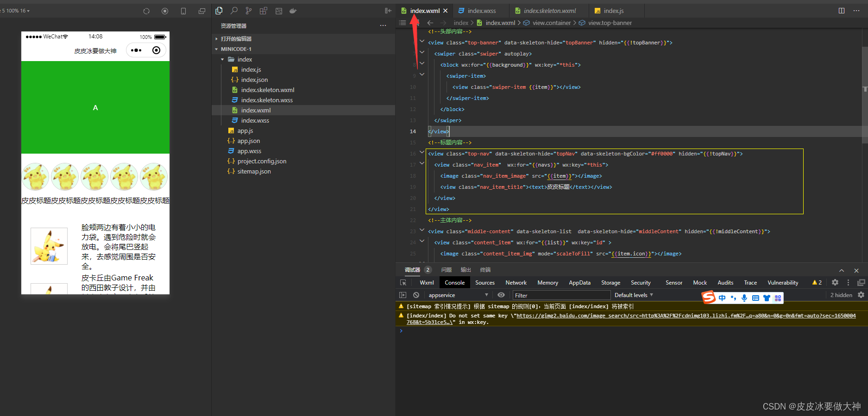Open the Explorer files icon

click(219, 11)
